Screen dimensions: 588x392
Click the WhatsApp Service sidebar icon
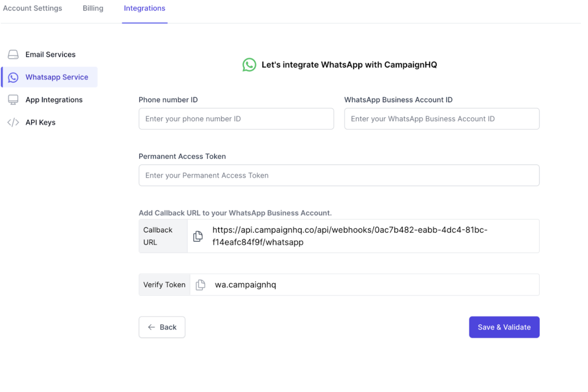(x=13, y=77)
